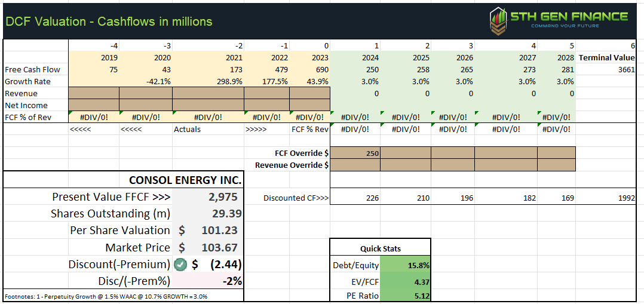Screen dimensions: 644x304
Task: Click the 5th Gen Finance logo
Action: tap(559, 20)
